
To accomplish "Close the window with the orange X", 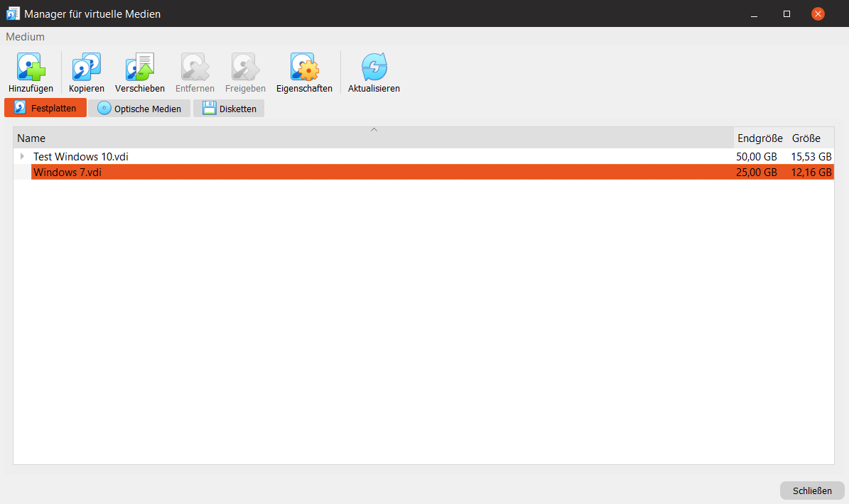I will pos(818,13).
